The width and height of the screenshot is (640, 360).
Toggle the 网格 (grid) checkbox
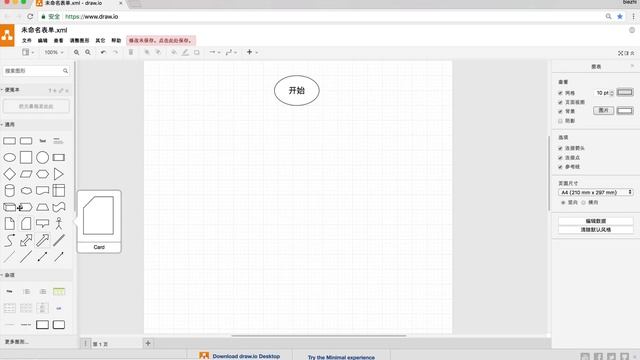tap(560, 93)
